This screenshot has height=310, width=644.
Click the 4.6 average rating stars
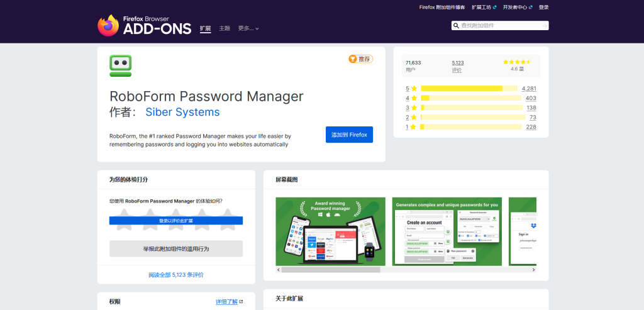(517, 62)
